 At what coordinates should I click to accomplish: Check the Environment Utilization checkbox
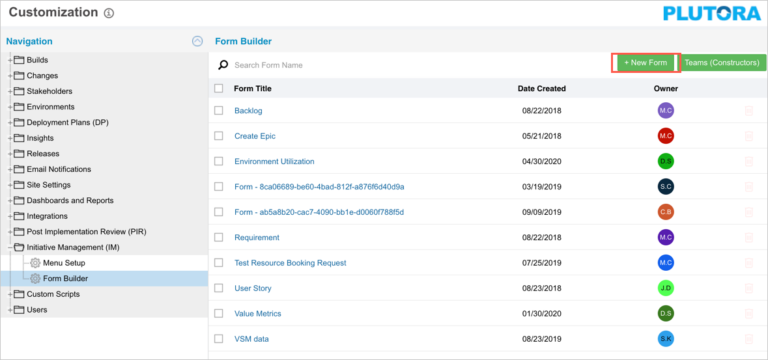pyautogui.click(x=218, y=162)
